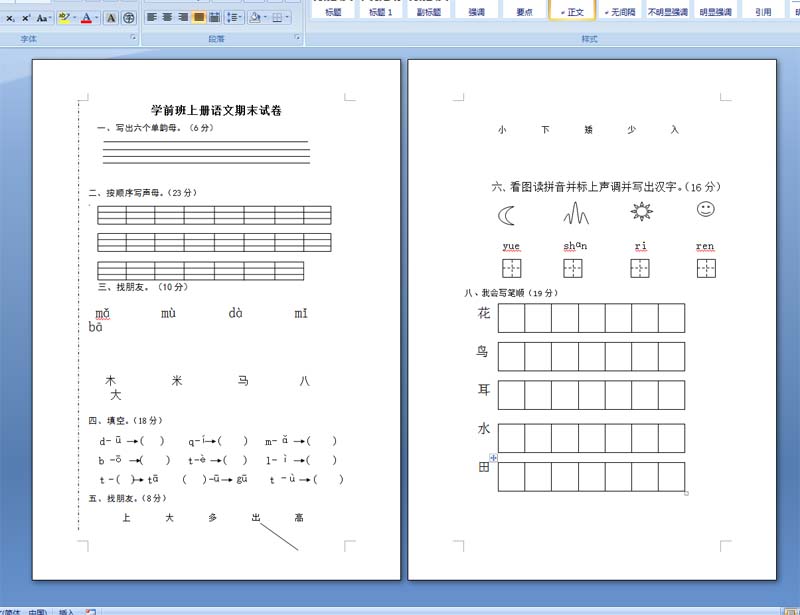Apply the 不明显强调 style
Screen dimensions: 800x615
pos(668,10)
